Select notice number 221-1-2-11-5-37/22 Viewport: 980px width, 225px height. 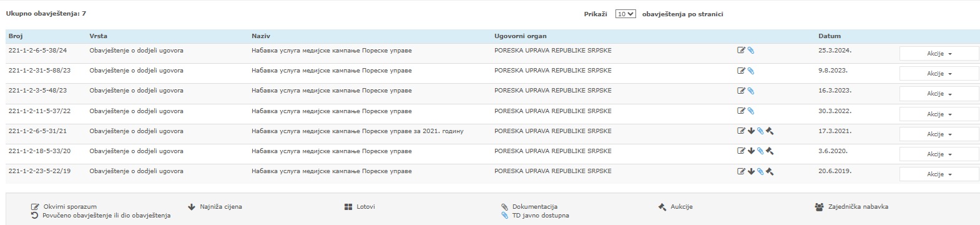[39, 111]
